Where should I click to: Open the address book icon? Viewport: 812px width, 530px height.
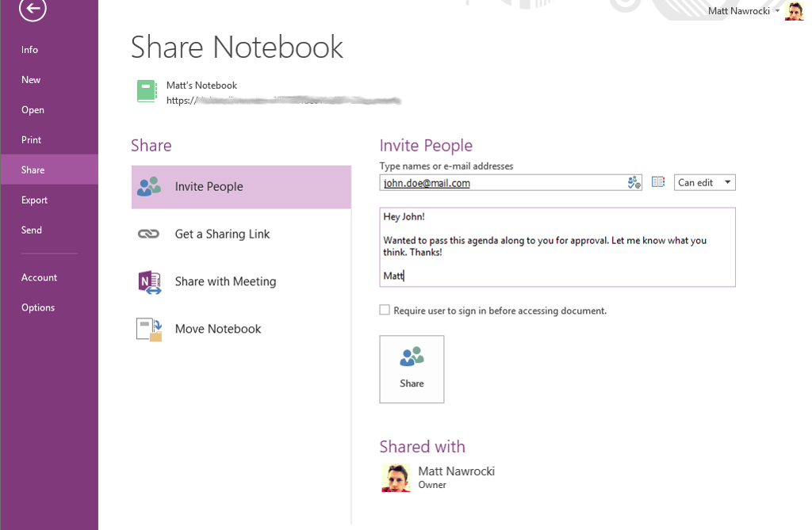[657, 181]
